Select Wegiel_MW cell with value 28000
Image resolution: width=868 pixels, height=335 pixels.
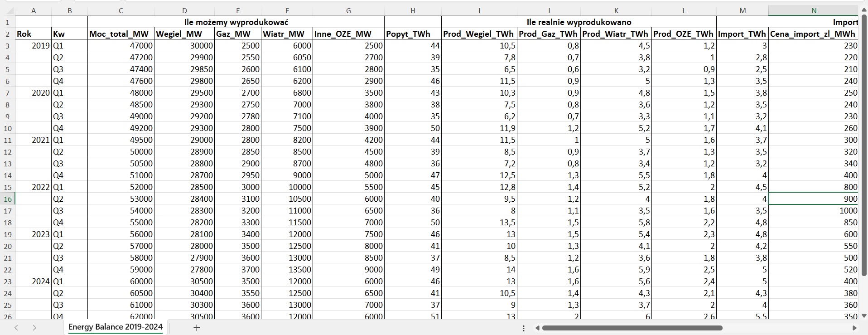[x=184, y=246]
